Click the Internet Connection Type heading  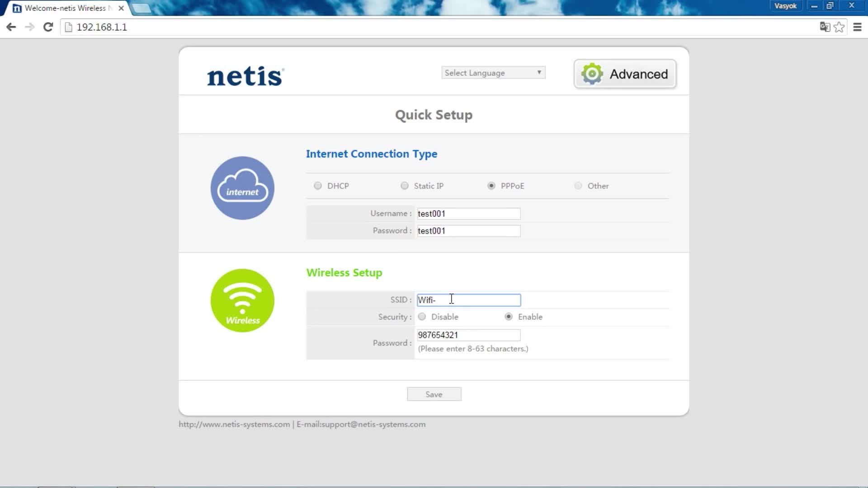click(x=372, y=154)
